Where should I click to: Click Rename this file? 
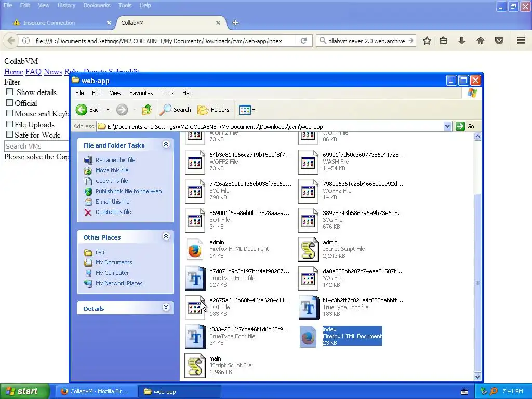coord(115,160)
